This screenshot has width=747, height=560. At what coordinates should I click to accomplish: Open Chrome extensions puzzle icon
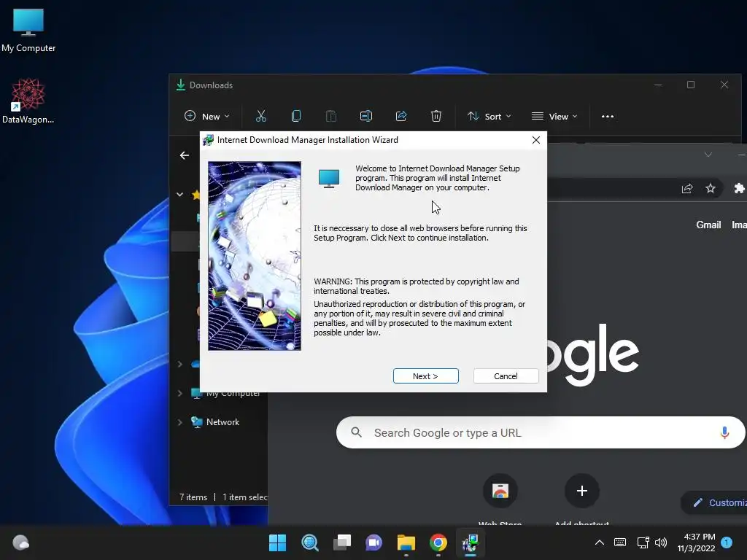click(x=738, y=189)
